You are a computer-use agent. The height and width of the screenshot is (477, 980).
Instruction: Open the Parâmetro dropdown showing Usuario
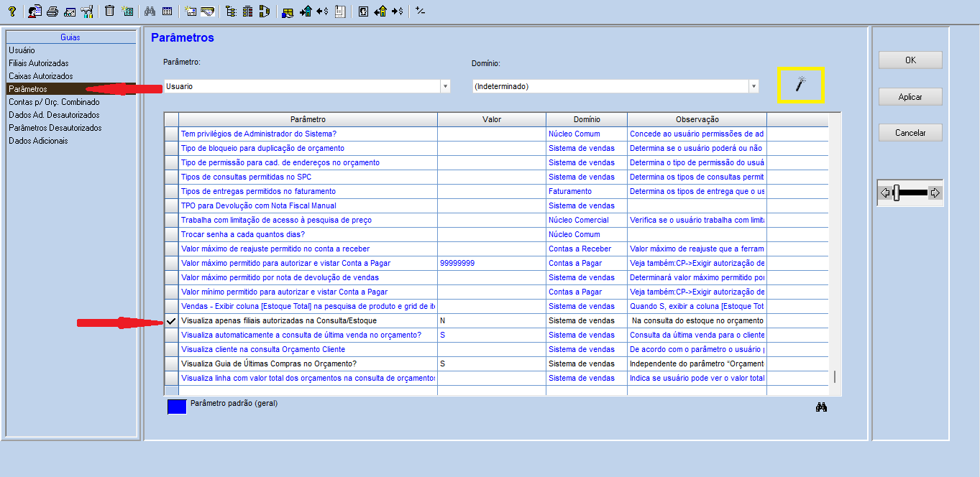445,86
